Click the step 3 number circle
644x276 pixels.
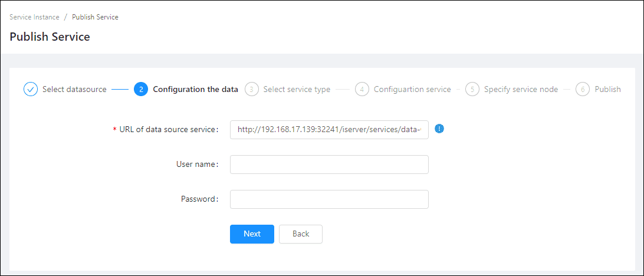click(251, 90)
